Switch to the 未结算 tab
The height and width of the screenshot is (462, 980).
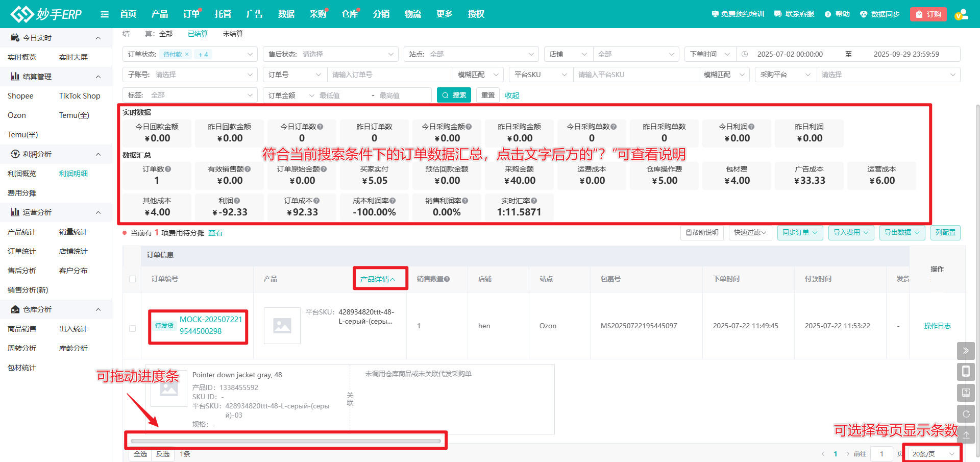(233, 34)
